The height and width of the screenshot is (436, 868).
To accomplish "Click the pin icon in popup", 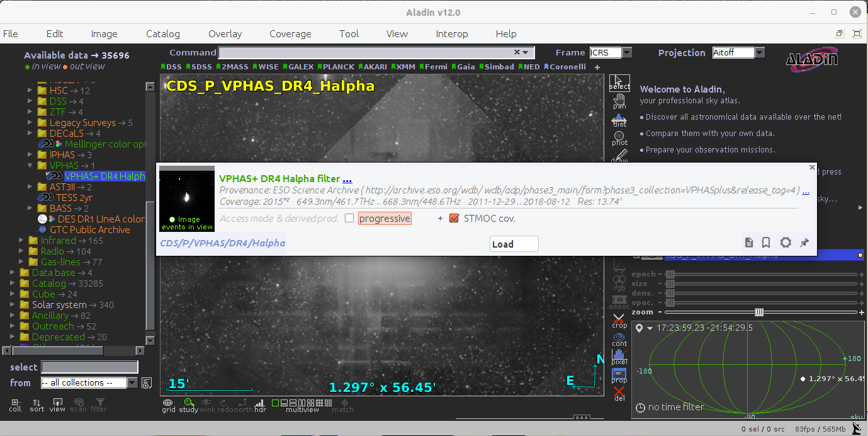I will (x=804, y=243).
